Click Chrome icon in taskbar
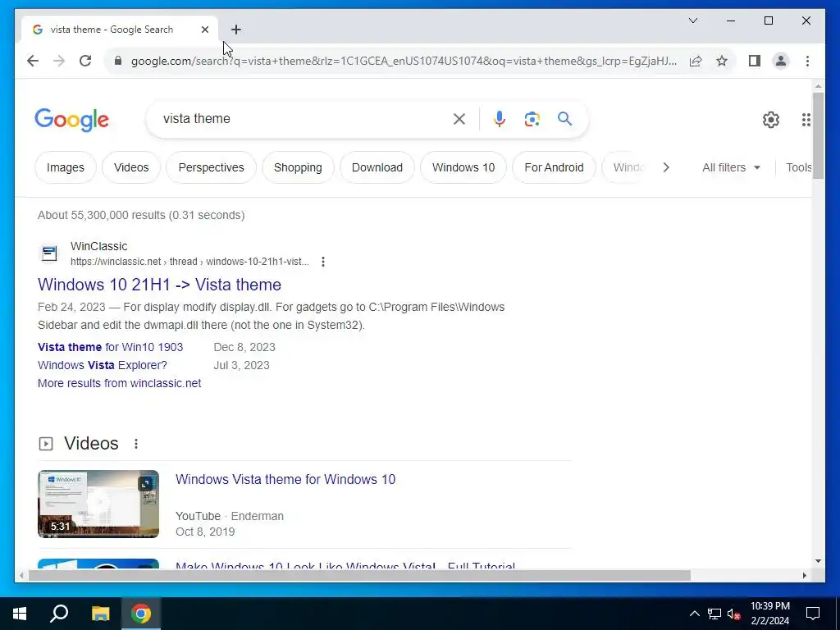The image size is (840, 630). tap(141, 614)
